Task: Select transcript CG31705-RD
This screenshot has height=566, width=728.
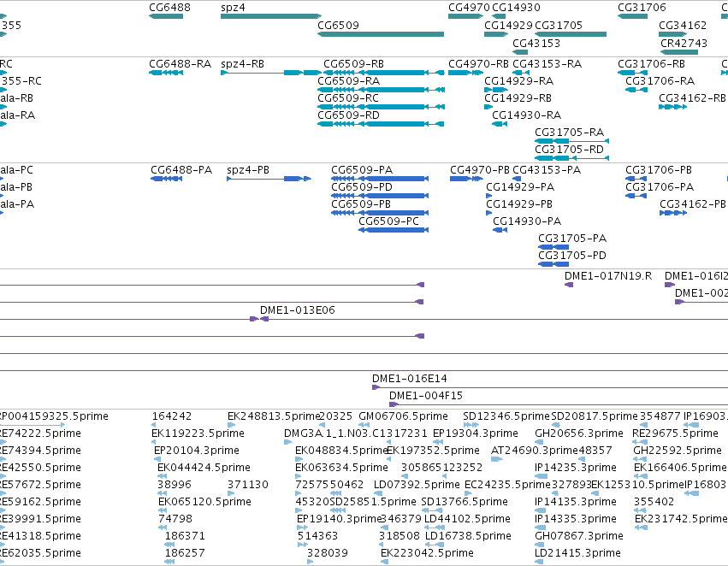Action: tap(571, 158)
